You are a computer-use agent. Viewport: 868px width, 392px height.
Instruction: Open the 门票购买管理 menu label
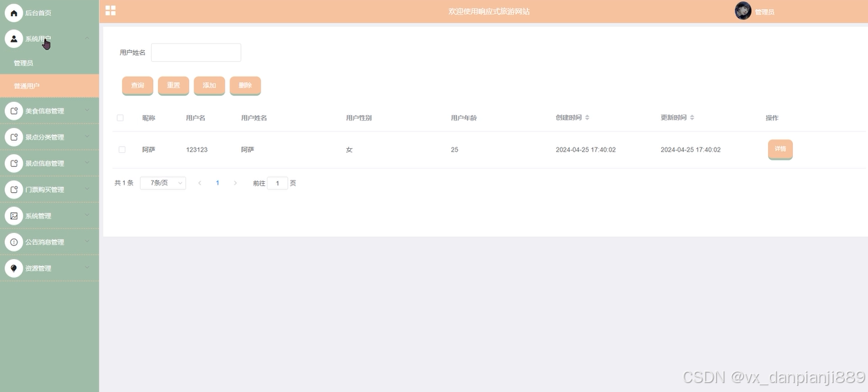pos(45,189)
